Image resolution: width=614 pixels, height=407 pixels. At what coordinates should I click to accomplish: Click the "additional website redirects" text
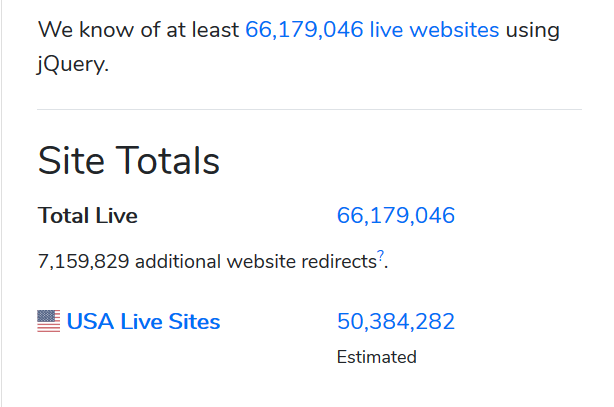[254, 262]
